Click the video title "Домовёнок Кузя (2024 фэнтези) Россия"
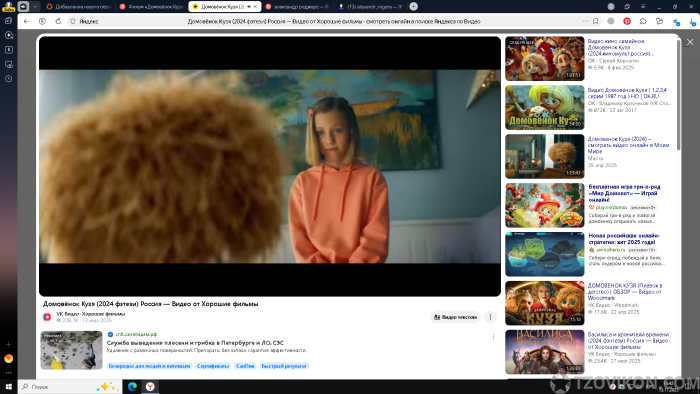Viewport: 700px width, 394px height. pos(150,304)
